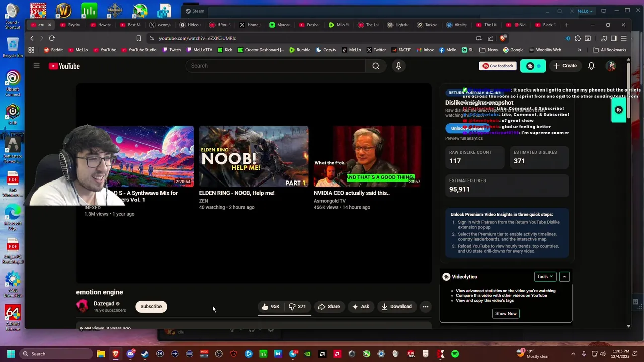
Task: Open weather widget showing 19°F
Action: (x=533, y=354)
